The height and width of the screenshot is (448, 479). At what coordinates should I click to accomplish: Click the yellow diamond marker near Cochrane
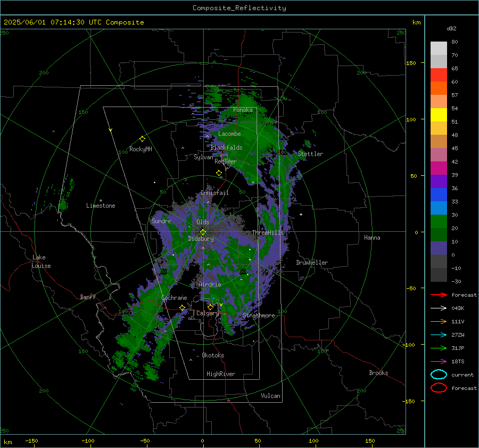(183, 307)
